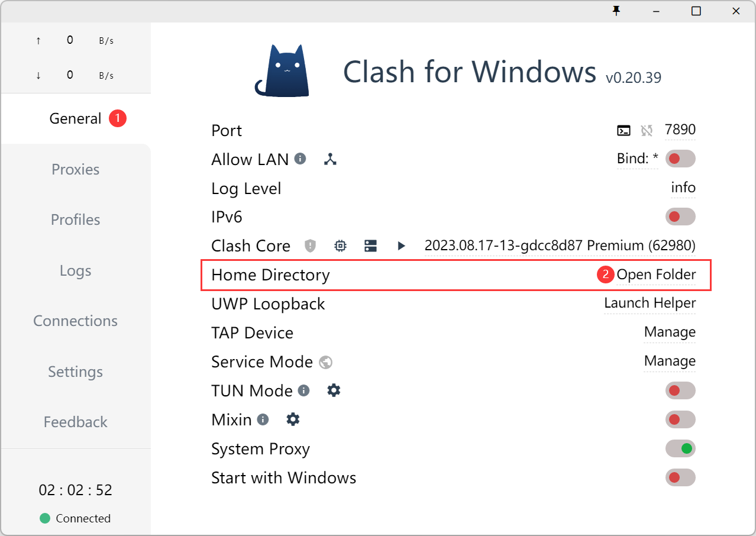
Task: Open TUN Mode info icon
Action: (304, 390)
